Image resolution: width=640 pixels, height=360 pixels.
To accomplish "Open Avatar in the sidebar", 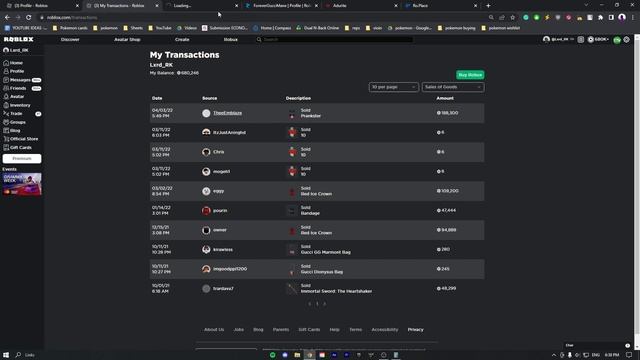I will tap(14, 97).
